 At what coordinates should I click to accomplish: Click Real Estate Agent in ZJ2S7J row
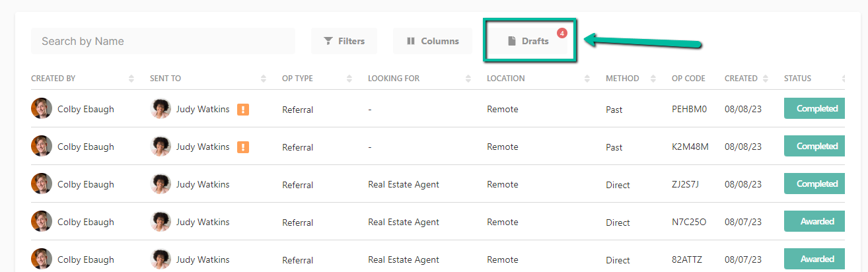pyautogui.click(x=404, y=184)
